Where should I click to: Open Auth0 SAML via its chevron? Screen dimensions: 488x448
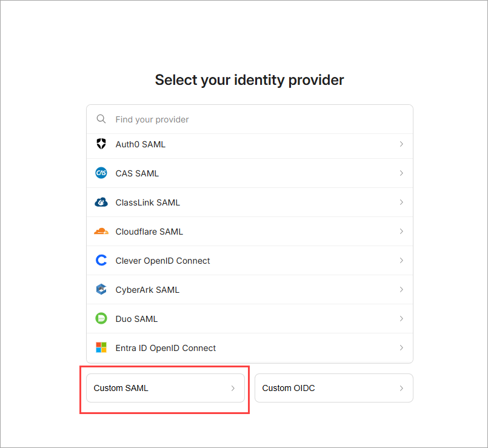[x=401, y=144]
